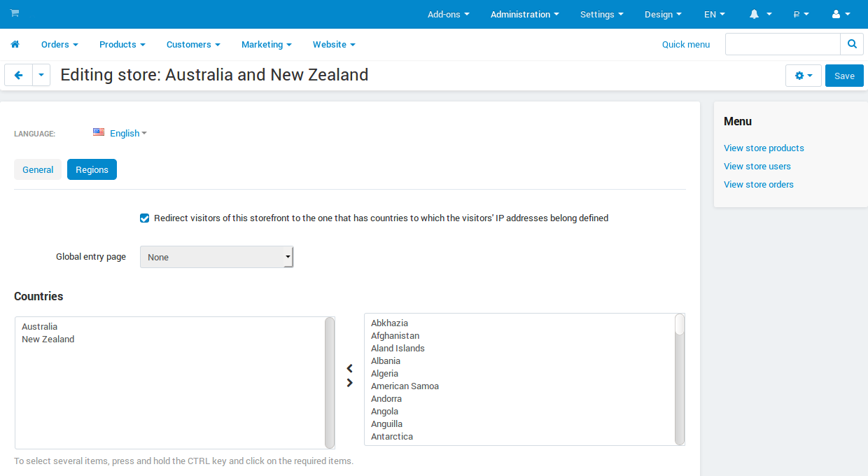The image size is (868, 476).
Task: Open the Products menu
Action: 122,44
